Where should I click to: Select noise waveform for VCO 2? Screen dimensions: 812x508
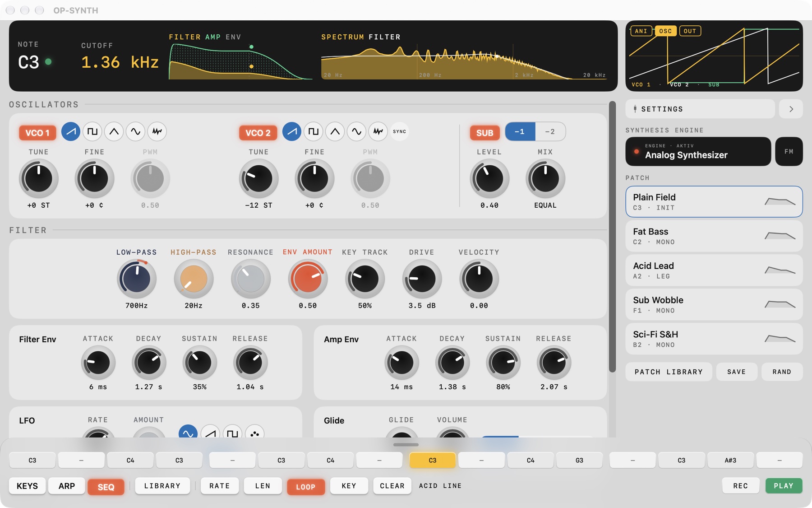(x=378, y=132)
